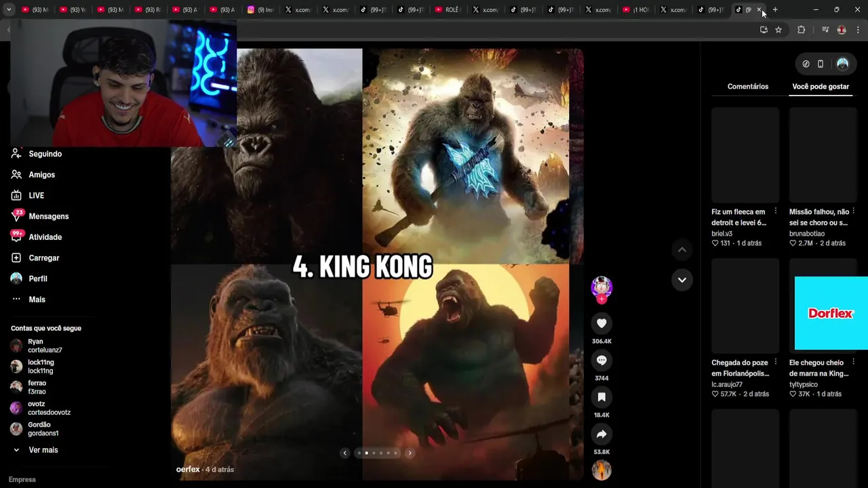Show the previous carousel photo
Image resolution: width=868 pixels, height=488 pixels.
(344, 453)
